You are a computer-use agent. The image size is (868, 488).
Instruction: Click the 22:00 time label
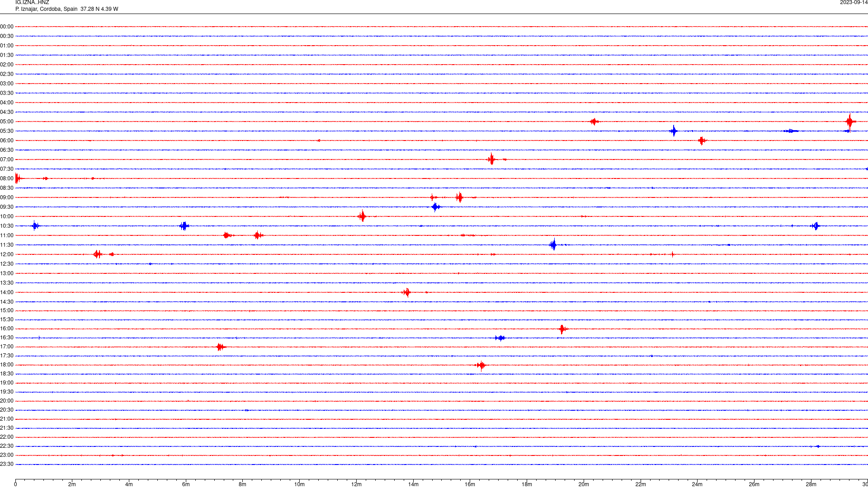pyautogui.click(x=7, y=437)
